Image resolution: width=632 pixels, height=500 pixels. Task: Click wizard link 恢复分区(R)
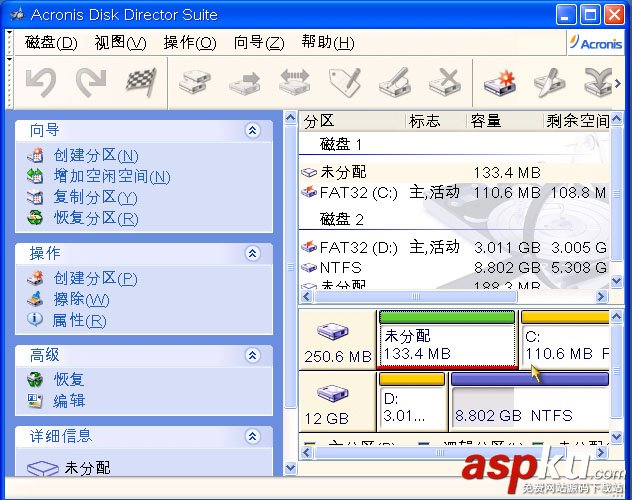[96, 218]
